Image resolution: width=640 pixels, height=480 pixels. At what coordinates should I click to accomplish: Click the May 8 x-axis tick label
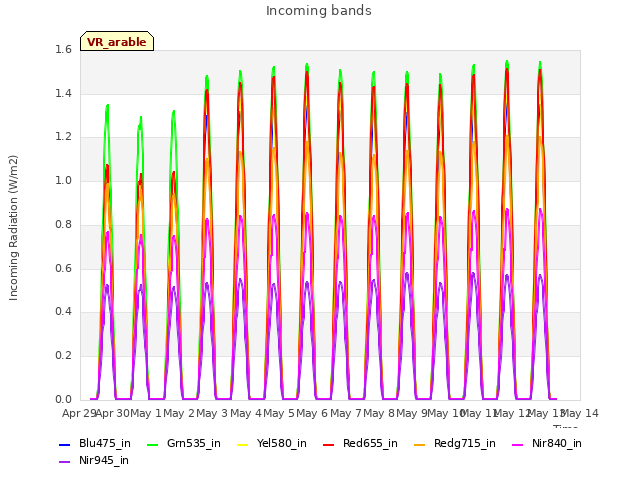tap(379, 413)
